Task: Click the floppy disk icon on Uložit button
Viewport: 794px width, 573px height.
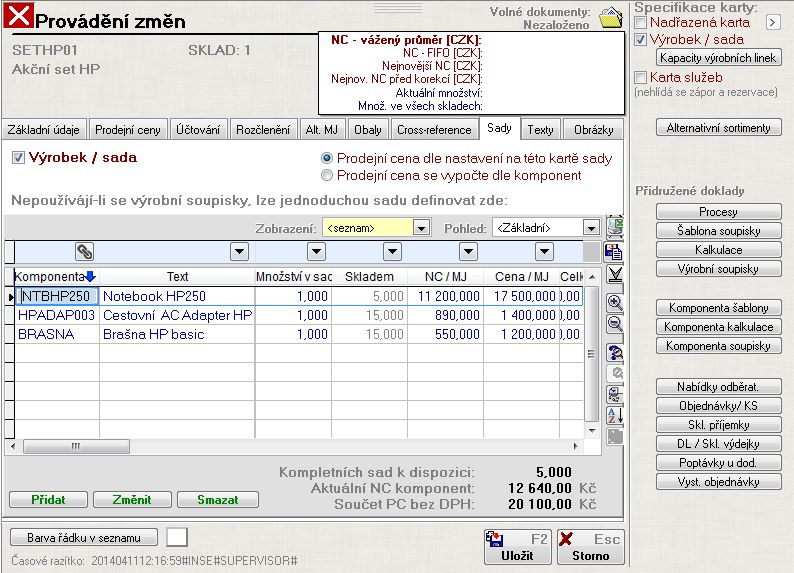Action: (x=495, y=539)
